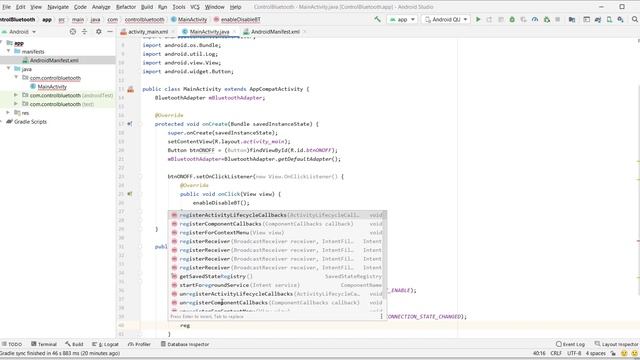Click the gutter icon beside onClick method

point(130,194)
